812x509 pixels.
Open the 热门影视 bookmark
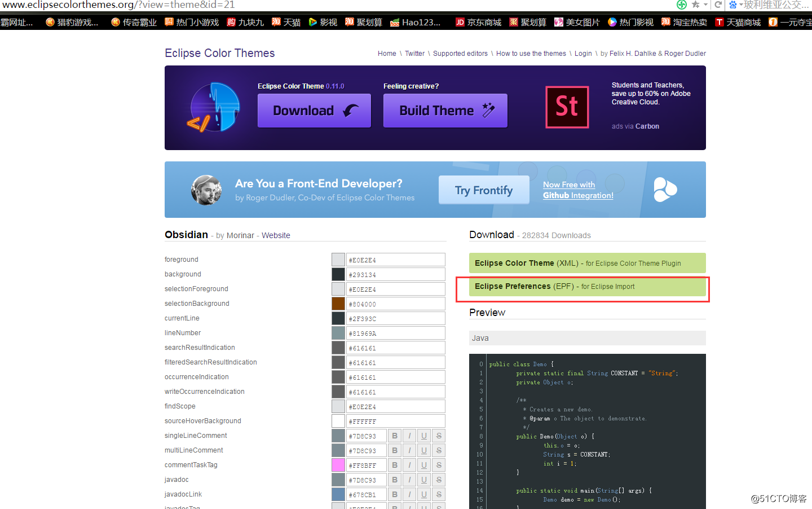click(x=630, y=22)
